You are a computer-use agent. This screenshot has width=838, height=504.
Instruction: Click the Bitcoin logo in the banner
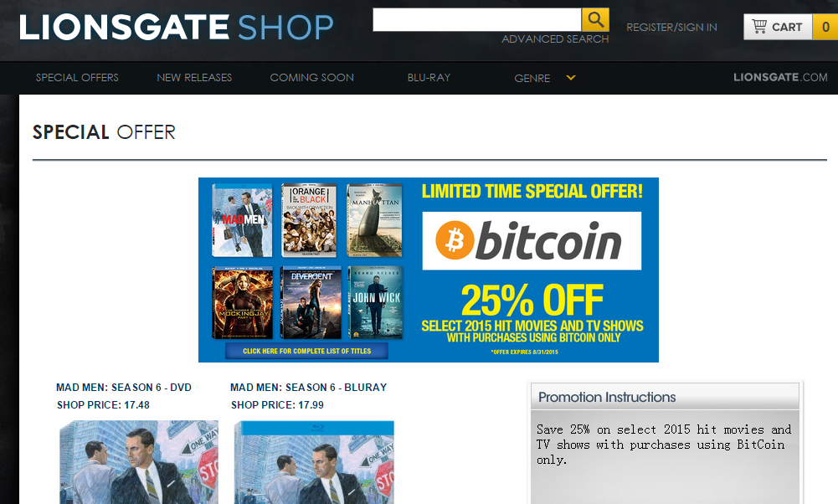532,240
